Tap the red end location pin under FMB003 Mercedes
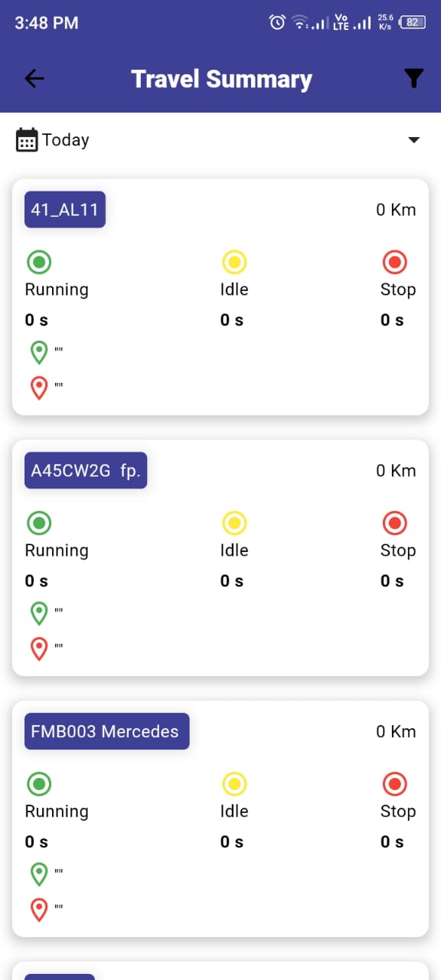Viewport: 441px width, 980px height. click(x=39, y=909)
